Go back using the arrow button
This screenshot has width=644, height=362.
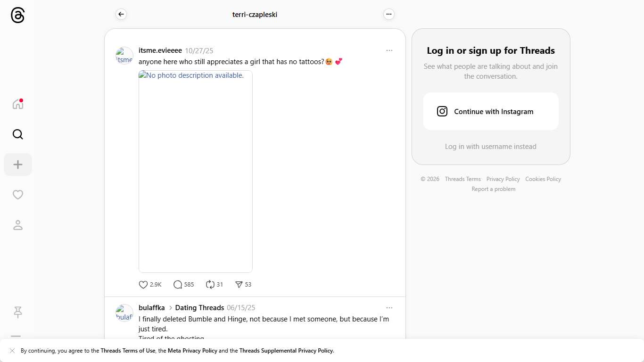pyautogui.click(x=121, y=14)
